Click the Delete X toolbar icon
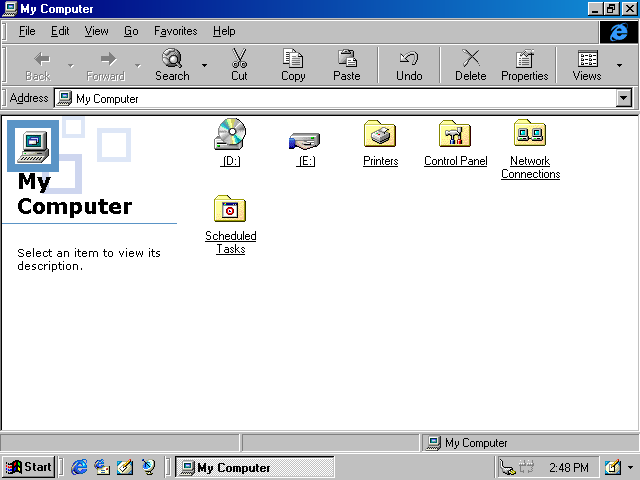 pyautogui.click(x=471, y=58)
